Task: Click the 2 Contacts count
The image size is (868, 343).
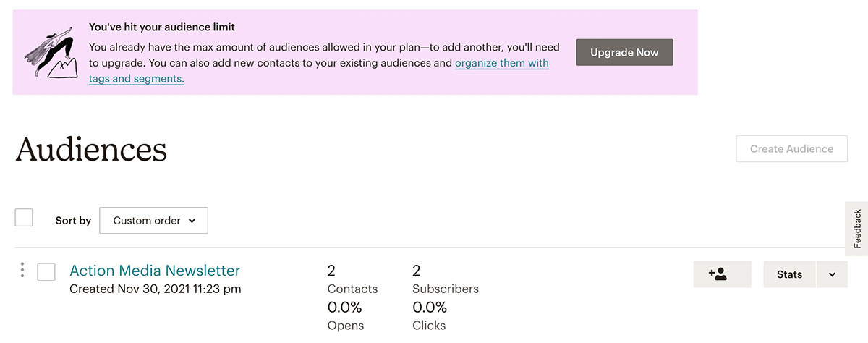Action: click(331, 271)
